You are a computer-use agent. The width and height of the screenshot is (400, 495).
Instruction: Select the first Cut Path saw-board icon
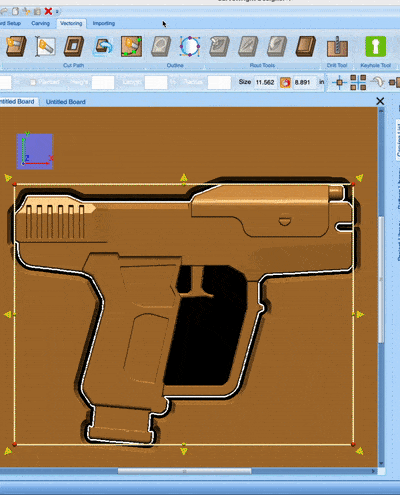click(16, 46)
